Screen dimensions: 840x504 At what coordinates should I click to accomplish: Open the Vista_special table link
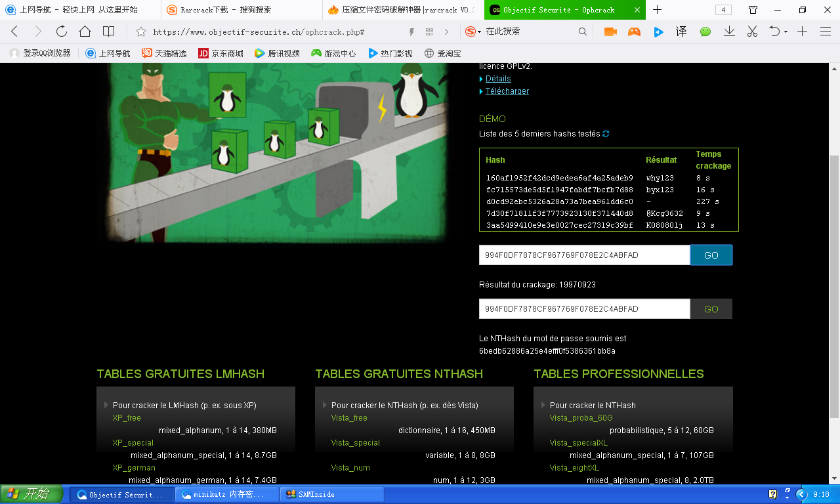pos(355,443)
